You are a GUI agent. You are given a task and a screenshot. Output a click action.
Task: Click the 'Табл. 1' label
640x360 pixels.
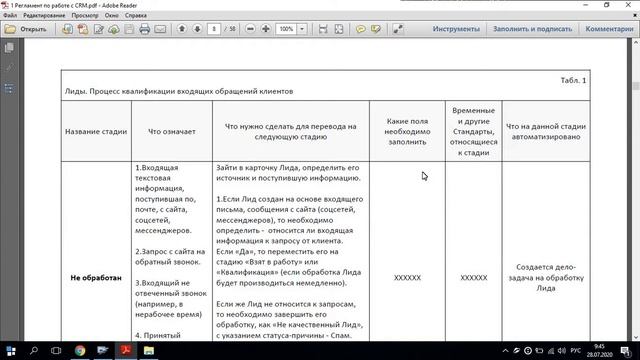tap(573, 80)
